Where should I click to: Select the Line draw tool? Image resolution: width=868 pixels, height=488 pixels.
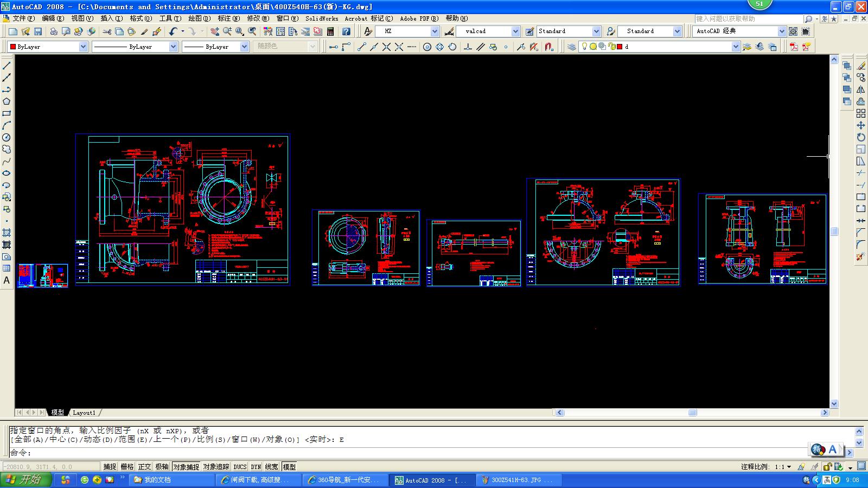(7, 66)
